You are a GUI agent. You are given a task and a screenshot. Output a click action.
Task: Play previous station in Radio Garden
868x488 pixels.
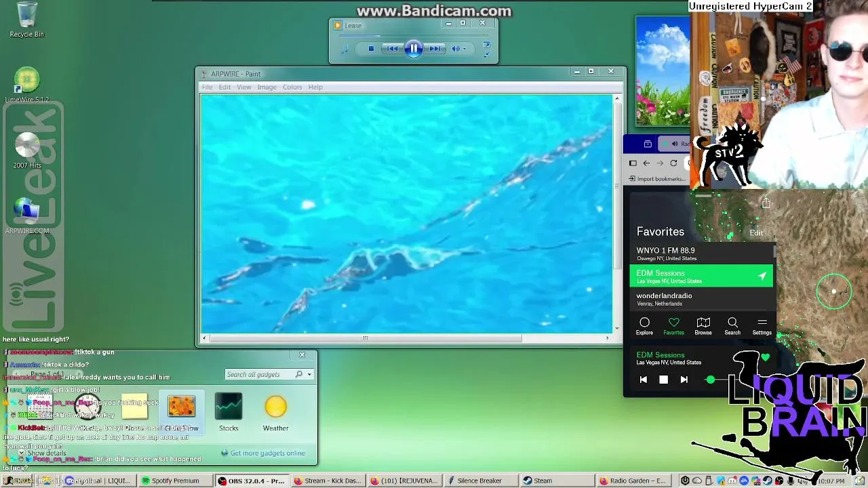click(x=643, y=380)
